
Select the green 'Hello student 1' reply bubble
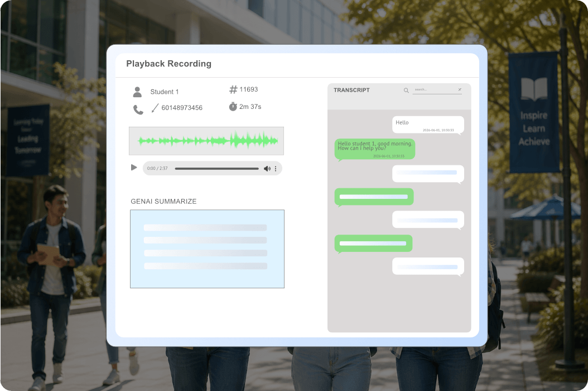pos(375,149)
